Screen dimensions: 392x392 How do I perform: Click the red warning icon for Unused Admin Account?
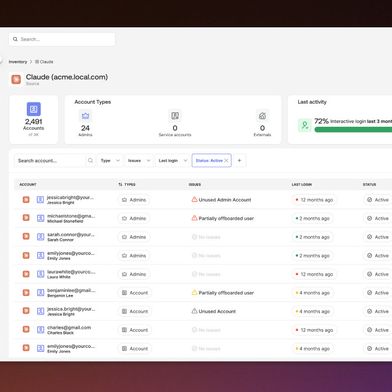point(194,199)
